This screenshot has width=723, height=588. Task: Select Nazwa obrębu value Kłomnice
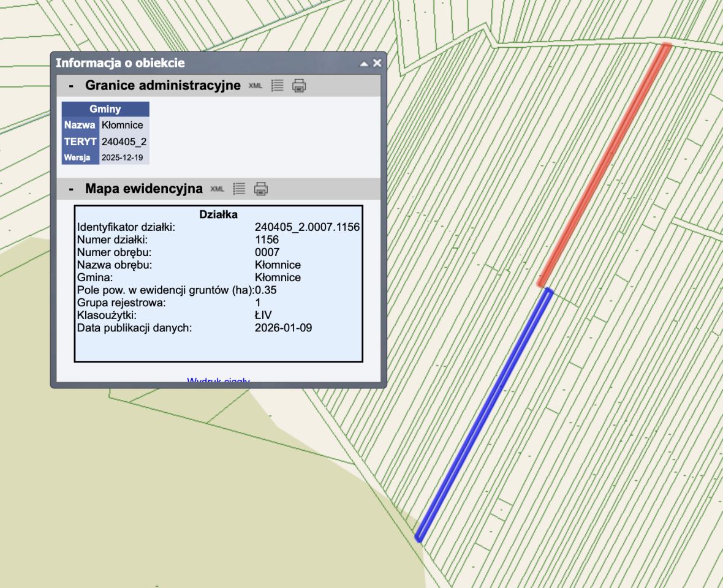278,265
